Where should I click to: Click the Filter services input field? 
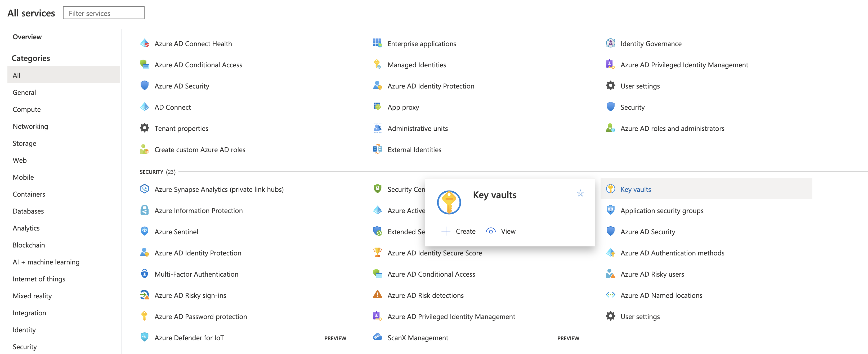104,13
